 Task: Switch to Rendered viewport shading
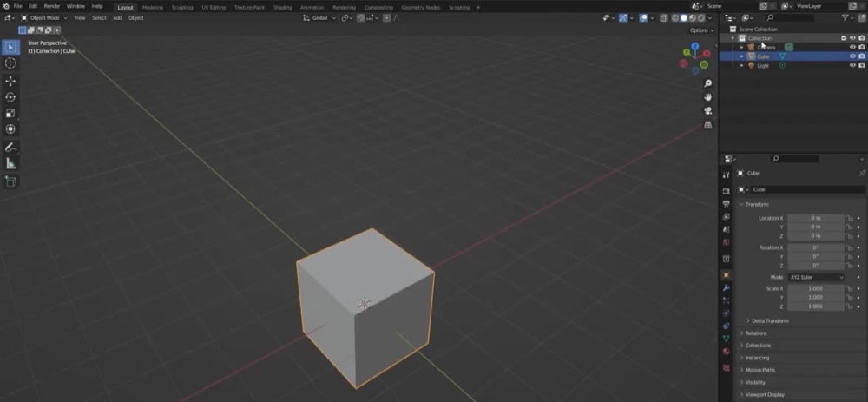[x=700, y=18]
